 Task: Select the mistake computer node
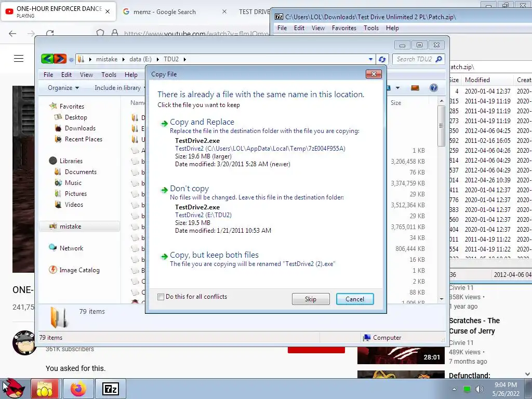pos(79,227)
